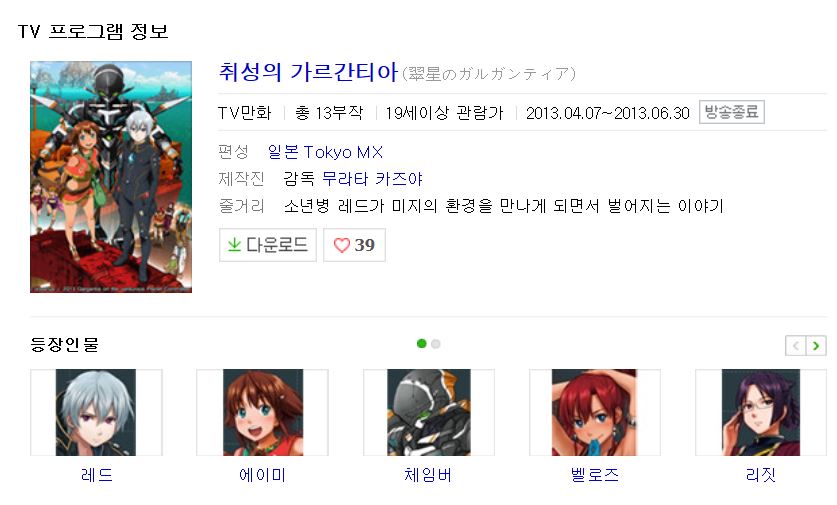Click the 39 likes count

point(365,245)
